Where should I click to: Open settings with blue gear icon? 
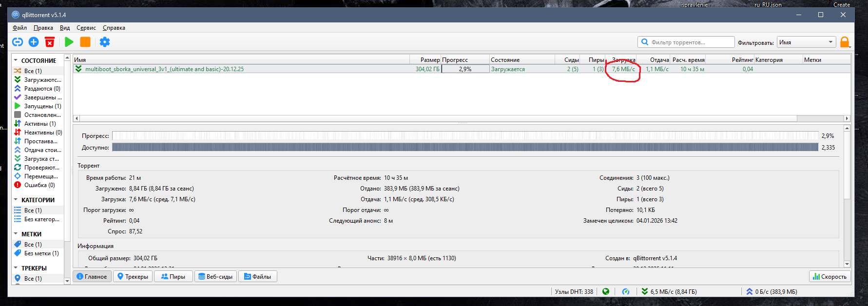pyautogui.click(x=105, y=42)
